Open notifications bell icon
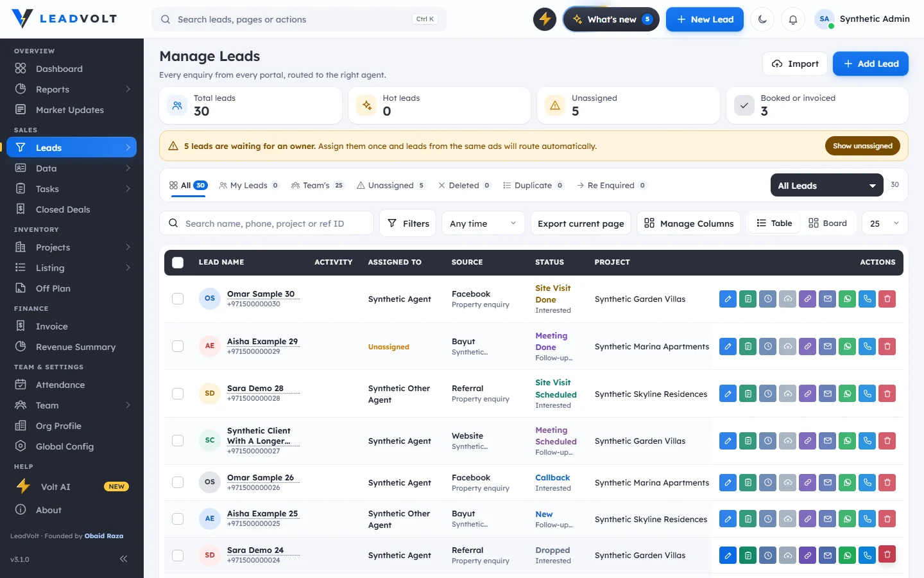Viewport: 924px width, 578px height. tap(793, 19)
